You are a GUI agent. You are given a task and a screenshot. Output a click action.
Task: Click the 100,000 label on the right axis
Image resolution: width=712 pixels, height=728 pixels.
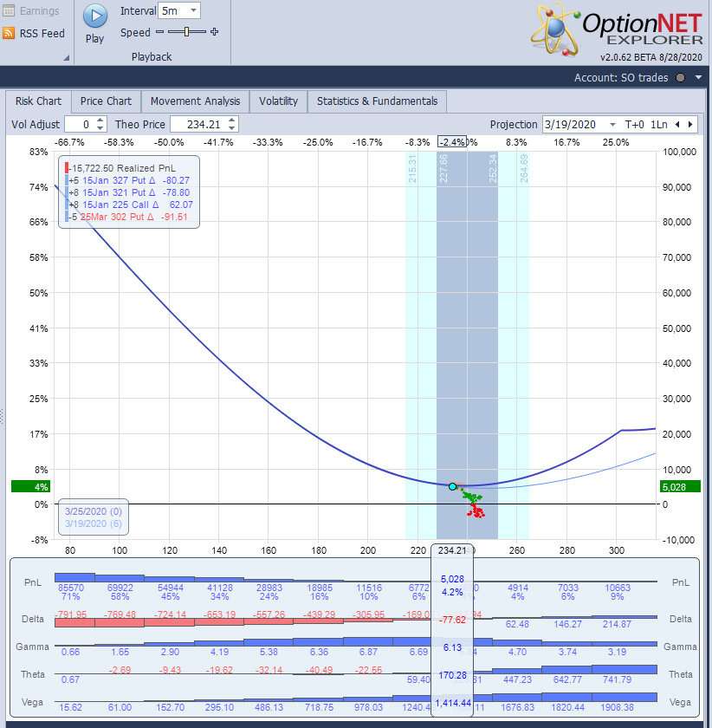pos(679,152)
